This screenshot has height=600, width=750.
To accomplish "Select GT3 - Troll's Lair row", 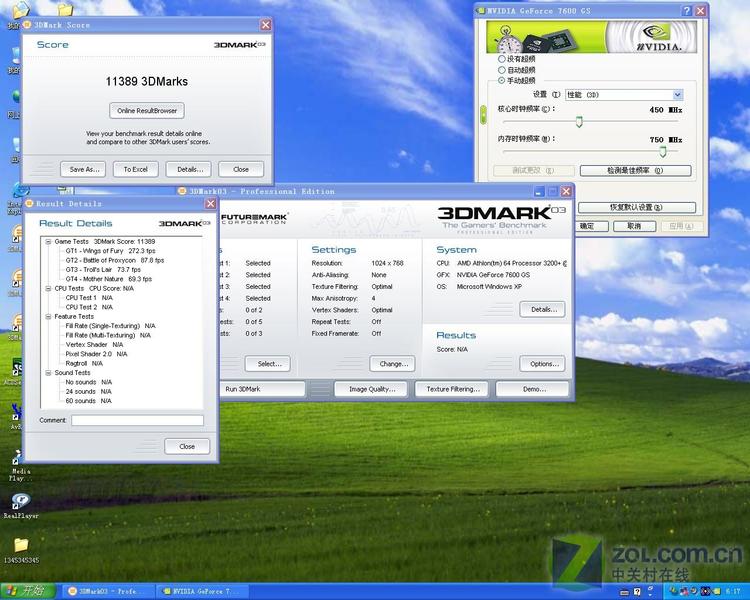I will pos(103,270).
